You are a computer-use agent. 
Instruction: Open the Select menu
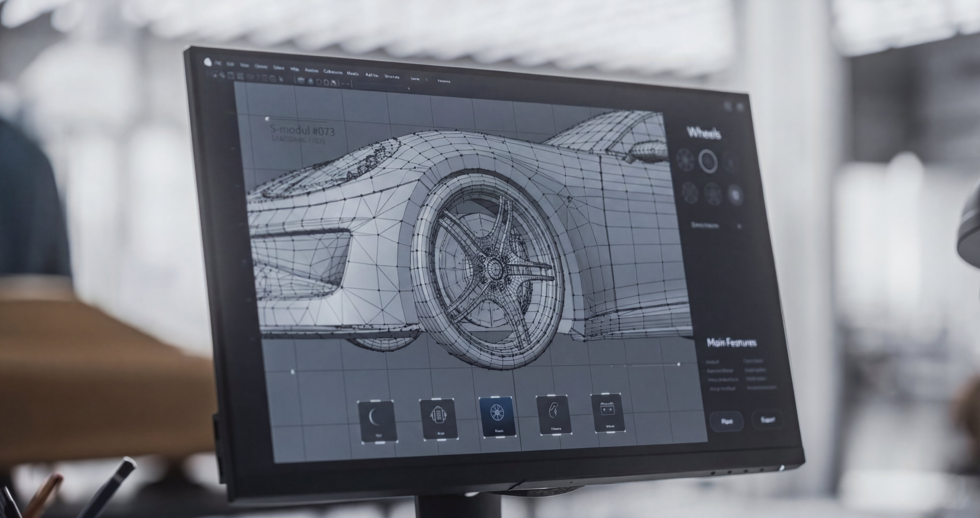click(x=278, y=68)
